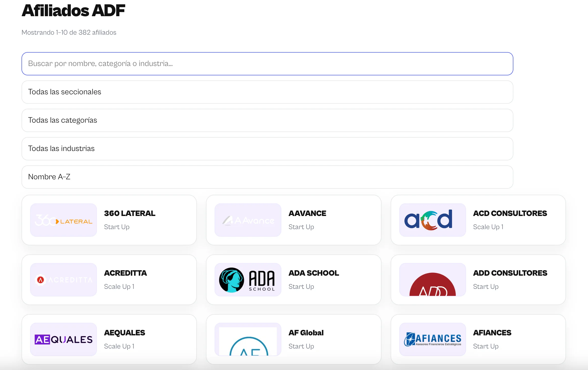Focus the search by name input field
This screenshot has height=370, width=588.
(x=267, y=64)
